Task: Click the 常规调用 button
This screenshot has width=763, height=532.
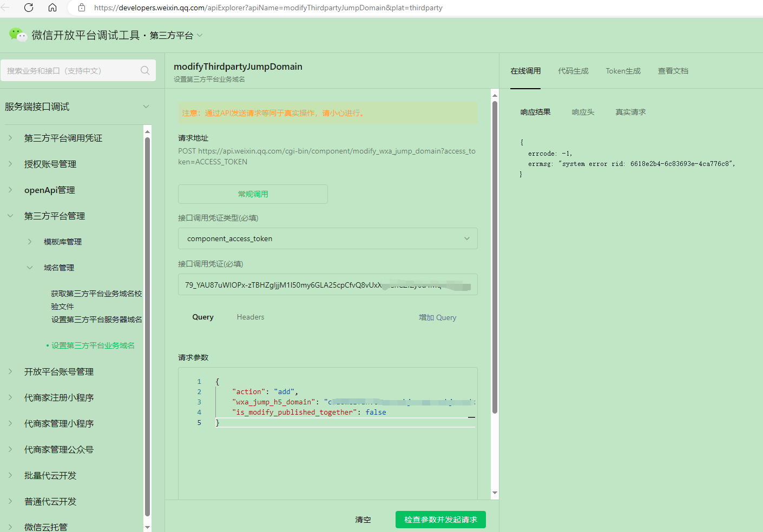Action: tap(253, 194)
